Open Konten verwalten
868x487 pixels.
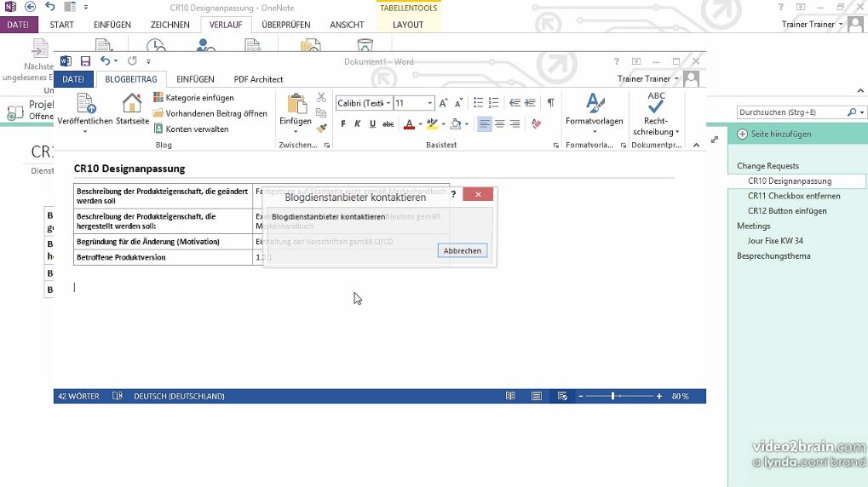[x=191, y=129]
